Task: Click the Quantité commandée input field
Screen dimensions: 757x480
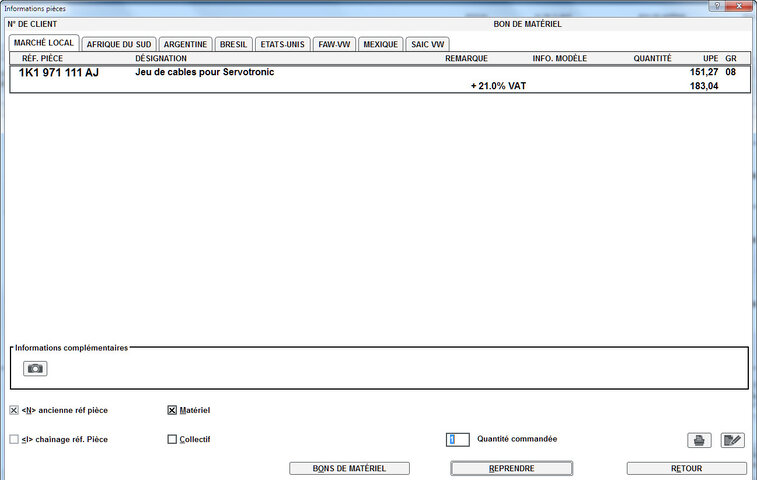Action: coord(457,439)
